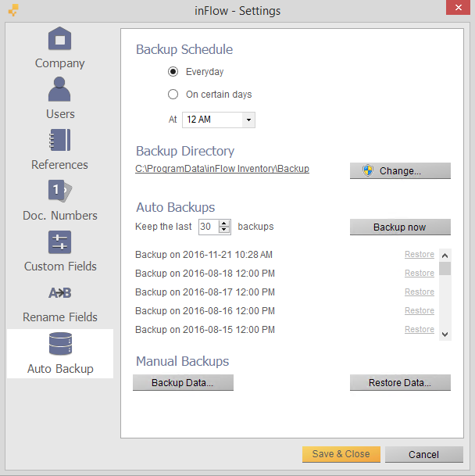The height and width of the screenshot is (476, 475).
Task: Close the Settings window
Action: coord(458,7)
